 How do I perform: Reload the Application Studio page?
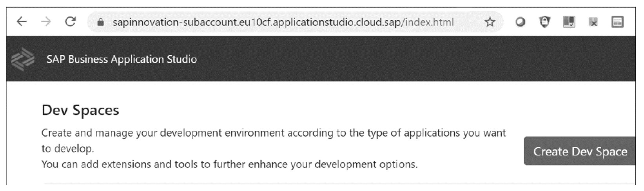(71, 22)
